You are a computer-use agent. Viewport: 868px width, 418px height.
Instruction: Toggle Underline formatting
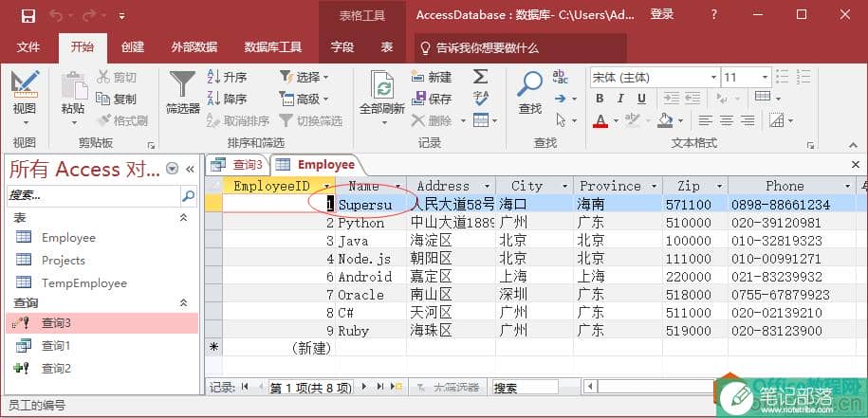[641, 99]
